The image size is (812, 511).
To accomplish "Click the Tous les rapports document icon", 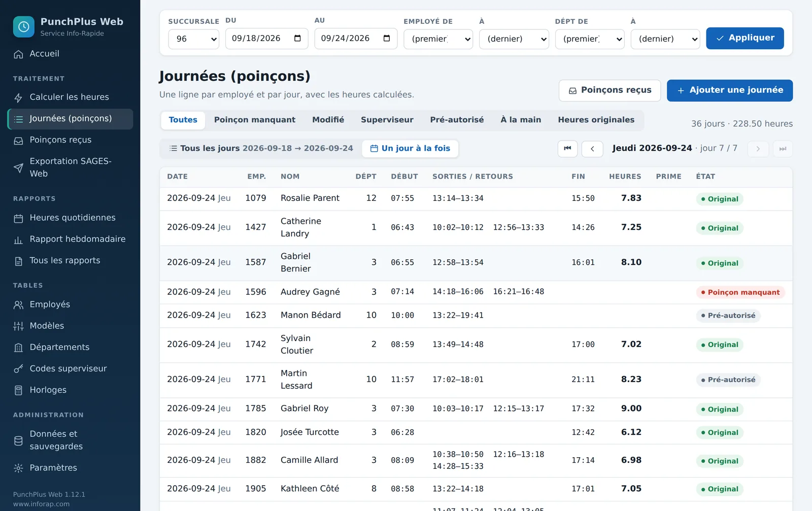I will [18, 261].
